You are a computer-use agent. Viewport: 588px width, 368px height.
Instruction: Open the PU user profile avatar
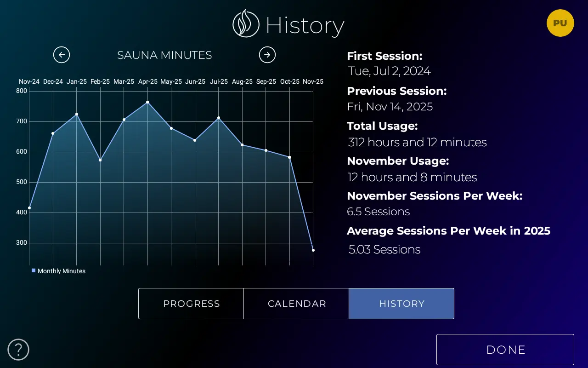point(560,23)
